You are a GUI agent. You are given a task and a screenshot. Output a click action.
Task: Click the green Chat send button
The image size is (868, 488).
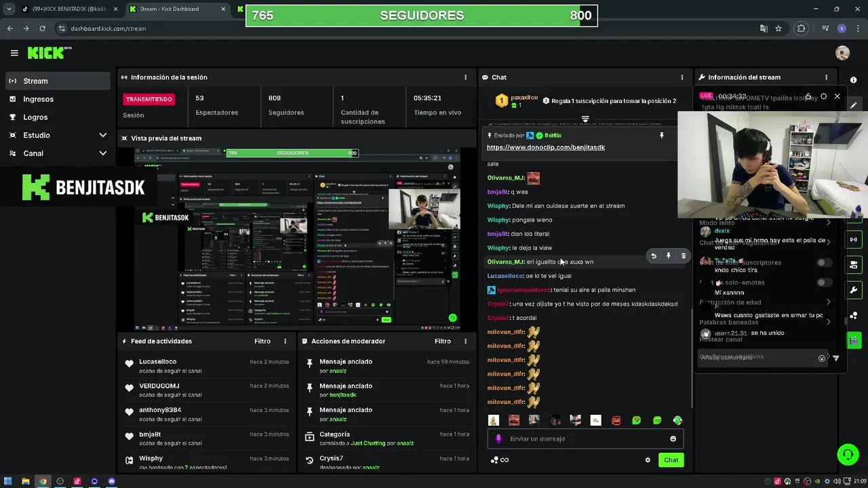point(671,460)
